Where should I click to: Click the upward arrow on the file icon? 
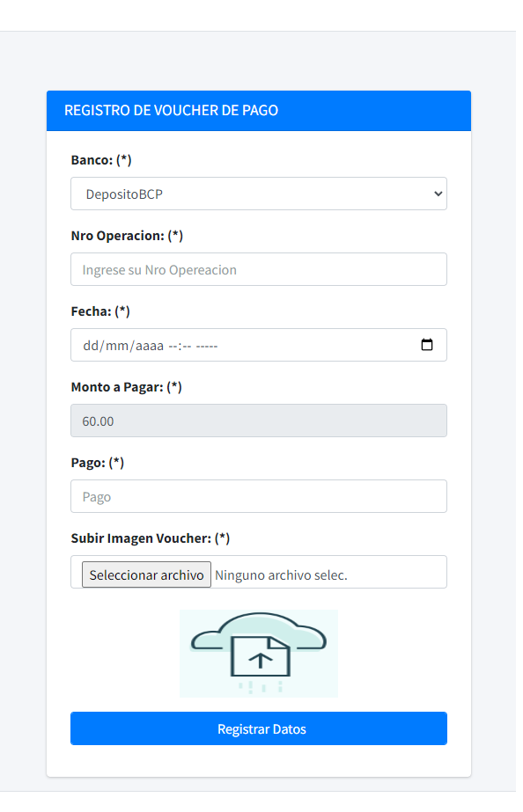[x=261, y=660]
